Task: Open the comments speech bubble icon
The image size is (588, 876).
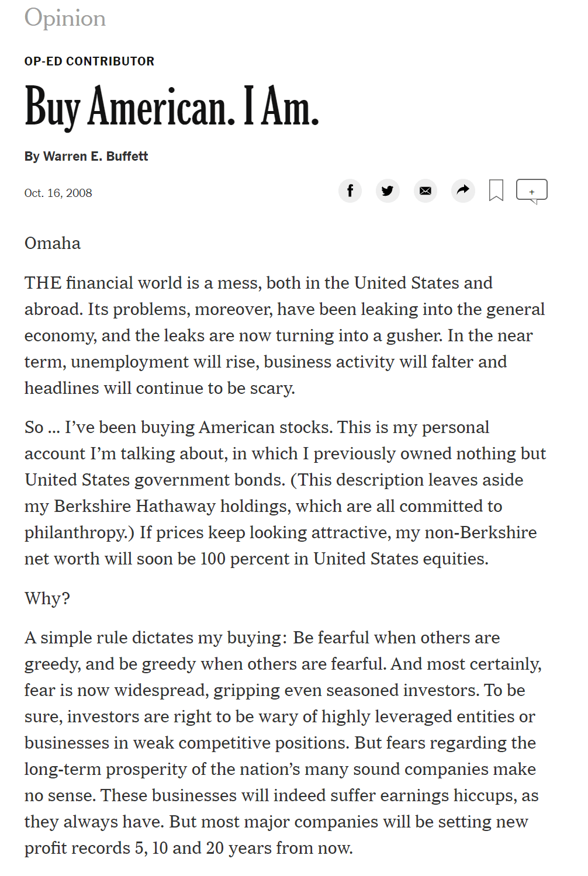Action: (531, 191)
